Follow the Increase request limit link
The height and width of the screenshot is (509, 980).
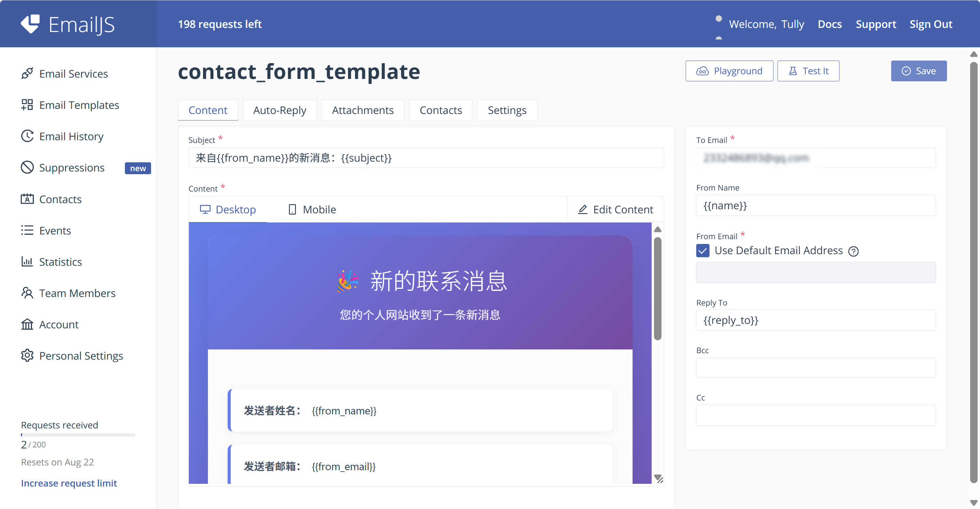(69, 483)
